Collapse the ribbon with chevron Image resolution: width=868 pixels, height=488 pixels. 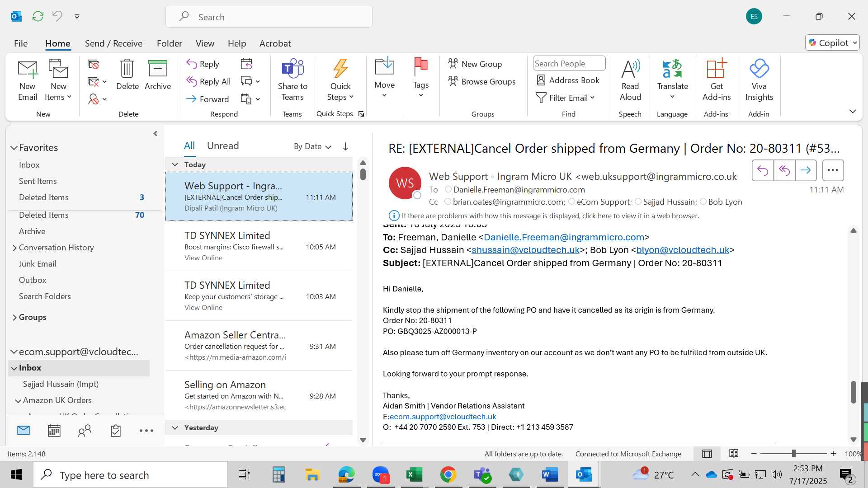853,111
